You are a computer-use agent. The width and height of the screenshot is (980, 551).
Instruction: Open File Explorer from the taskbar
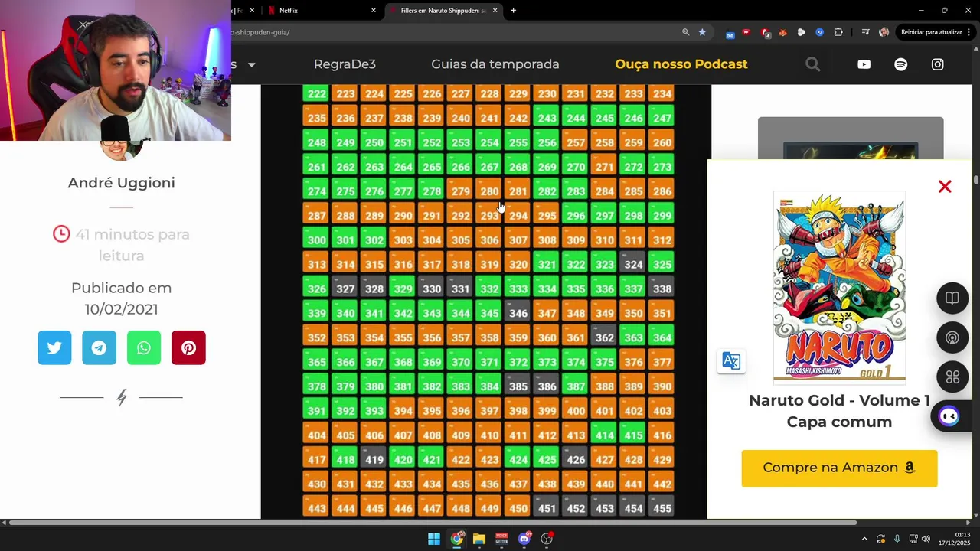pos(479,539)
